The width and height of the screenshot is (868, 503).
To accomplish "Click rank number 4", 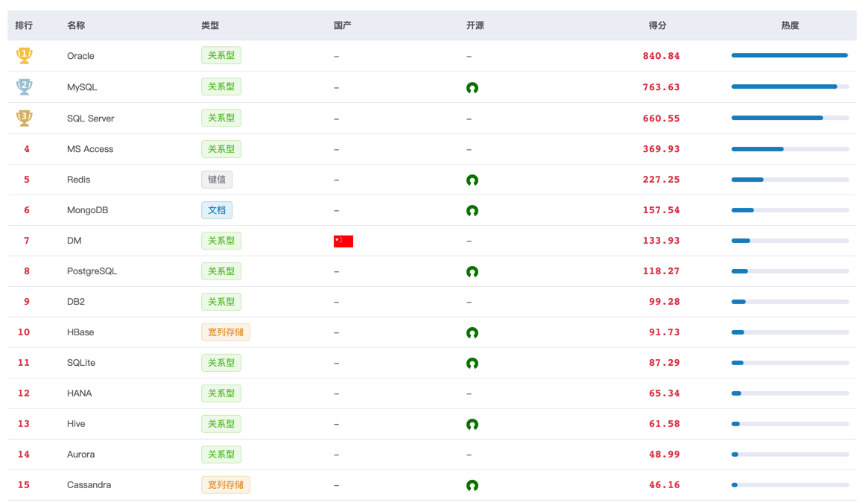I will coord(27,149).
